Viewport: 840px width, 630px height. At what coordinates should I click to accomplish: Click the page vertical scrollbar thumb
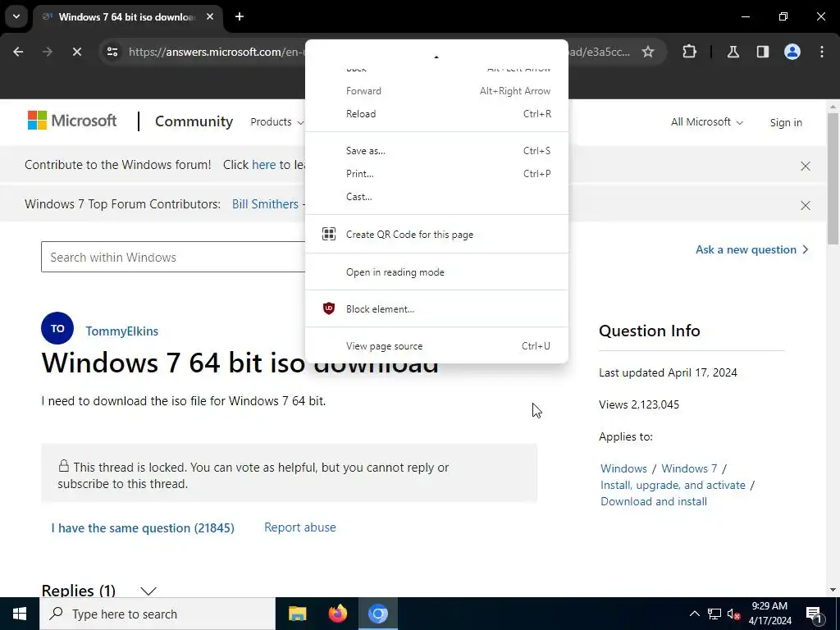tap(833, 178)
